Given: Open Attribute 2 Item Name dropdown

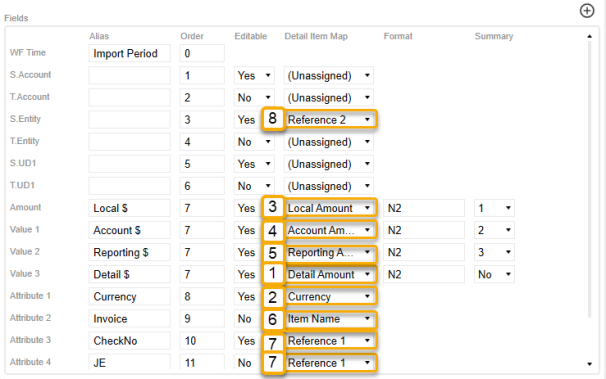Looking at the screenshot, I should click(330, 319).
